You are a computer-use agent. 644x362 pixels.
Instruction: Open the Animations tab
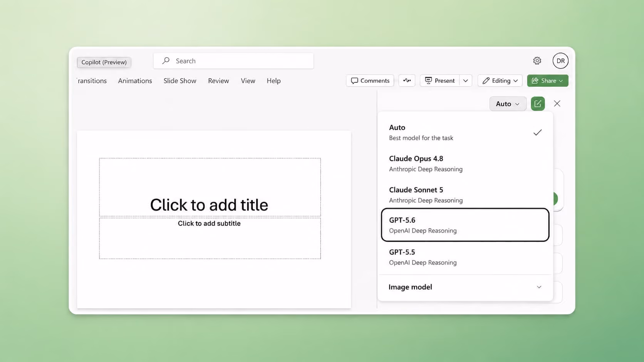click(x=135, y=81)
